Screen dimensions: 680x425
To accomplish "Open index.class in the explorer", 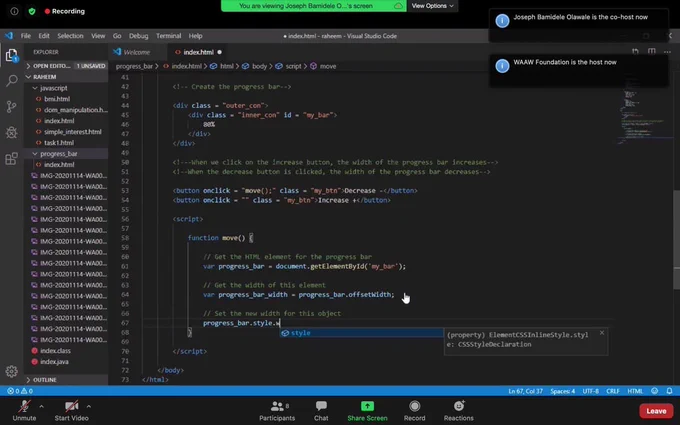I will tap(55, 351).
